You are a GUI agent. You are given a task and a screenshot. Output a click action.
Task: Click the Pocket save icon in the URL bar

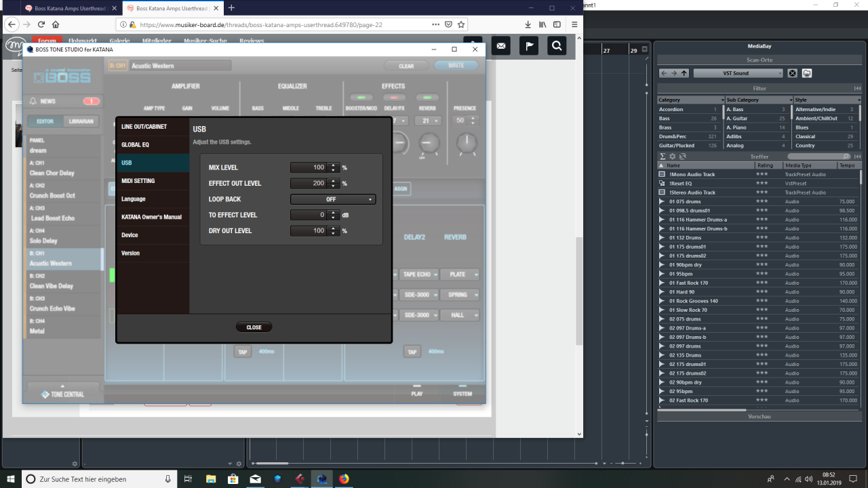tap(448, 24)
